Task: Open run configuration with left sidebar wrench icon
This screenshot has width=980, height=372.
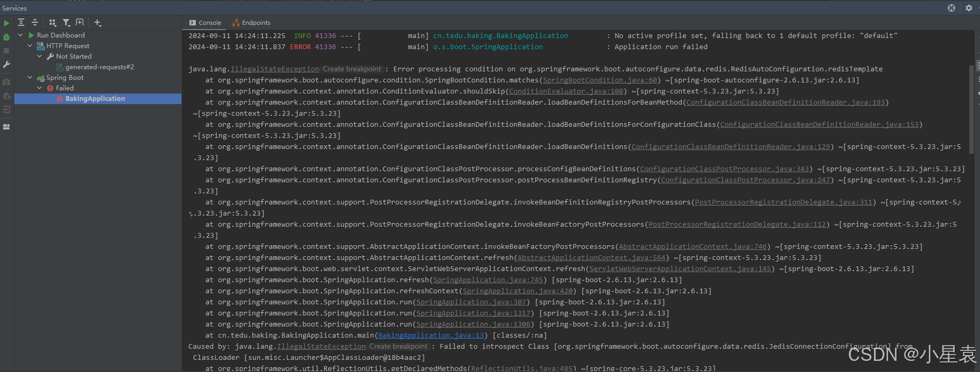Action: coord(6,64)
